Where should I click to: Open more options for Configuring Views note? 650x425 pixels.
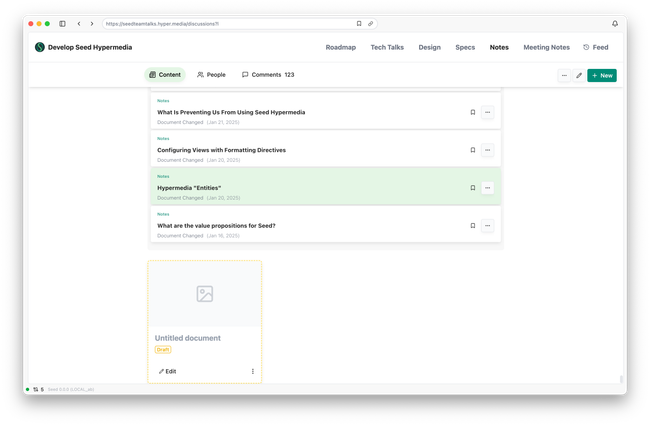(488, 150)
